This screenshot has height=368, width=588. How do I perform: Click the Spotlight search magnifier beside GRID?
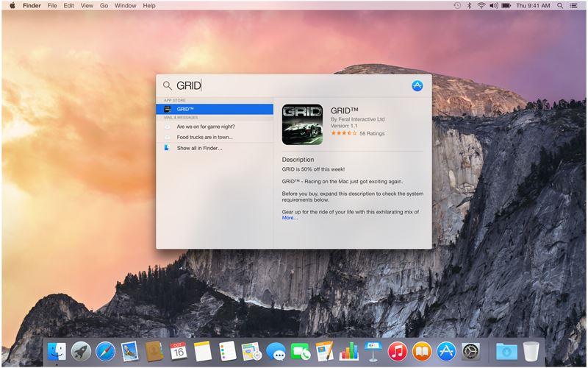tap(168, 85)
